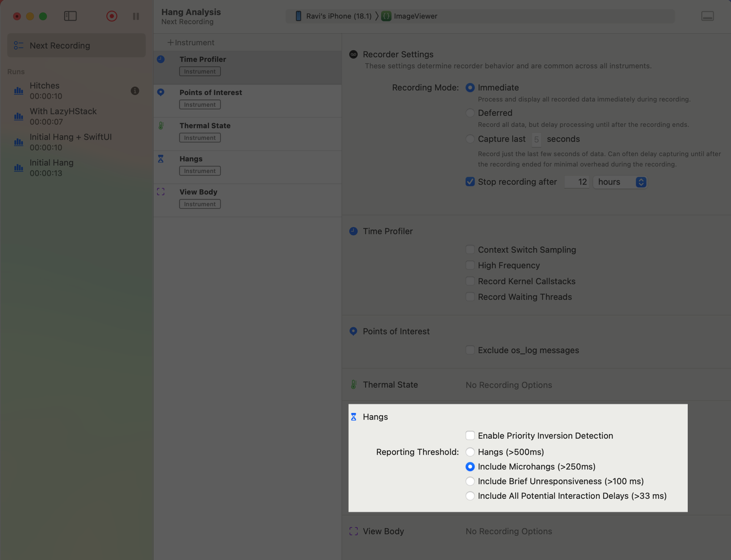Uncheck Stop recording after
The width and height of the screenshot is (731, 560).
point(470,182)
